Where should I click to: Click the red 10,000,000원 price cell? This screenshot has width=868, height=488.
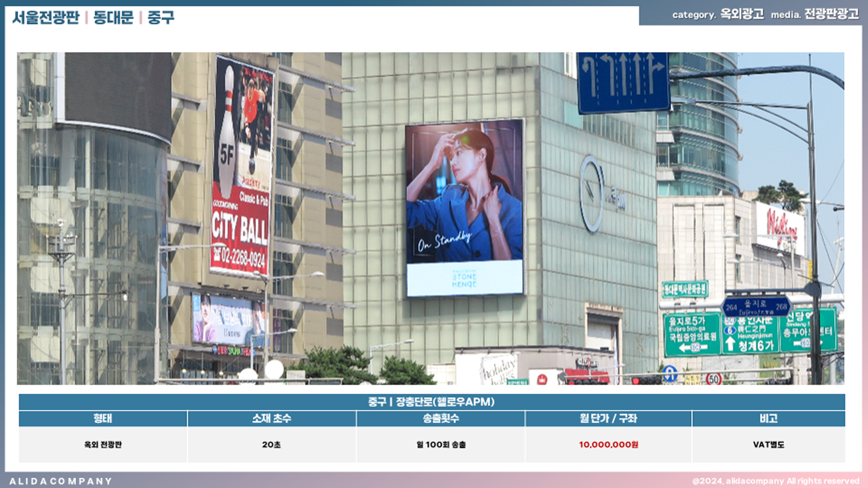[608, 445]
